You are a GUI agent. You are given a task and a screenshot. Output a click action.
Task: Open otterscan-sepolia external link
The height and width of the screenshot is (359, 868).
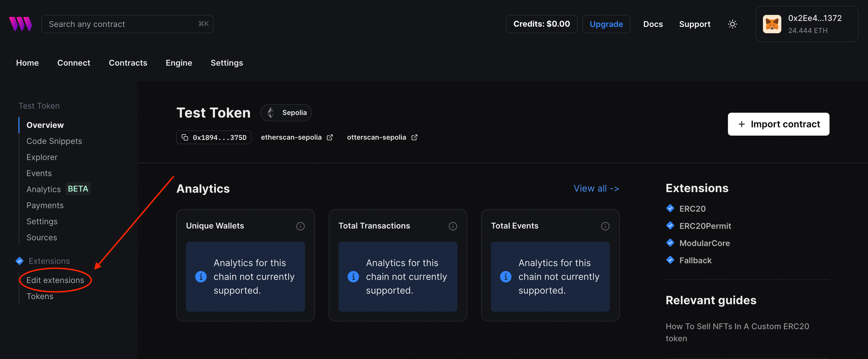382,137
